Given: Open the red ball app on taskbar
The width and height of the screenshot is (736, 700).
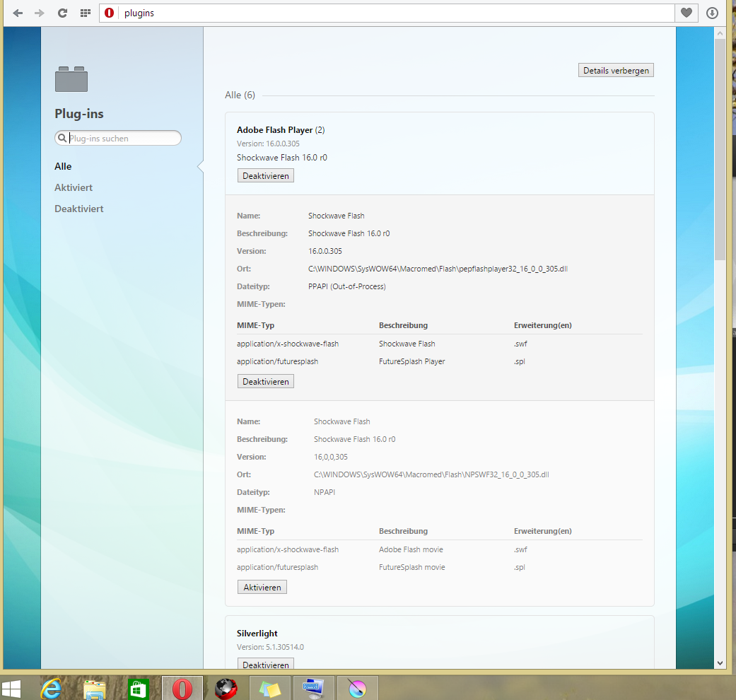Looking at the screenshot, I should pos(226,689).
